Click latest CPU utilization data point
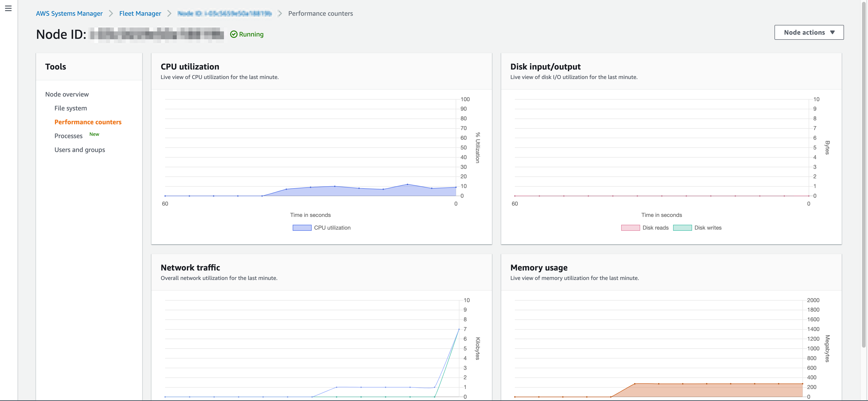This screenshot has height=401, width=868. click(455, 187)
